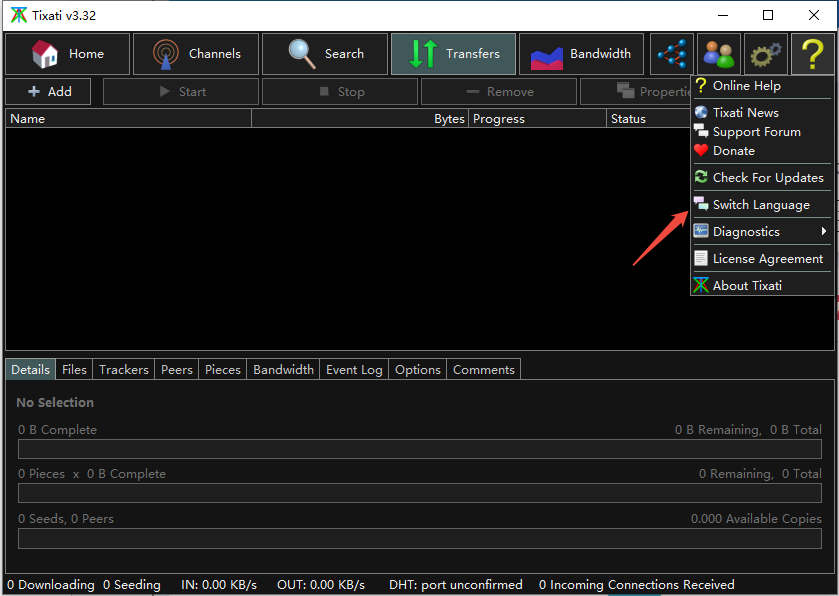Click the Add transfer button
839x596 pixels.
[x=48, y=92]
